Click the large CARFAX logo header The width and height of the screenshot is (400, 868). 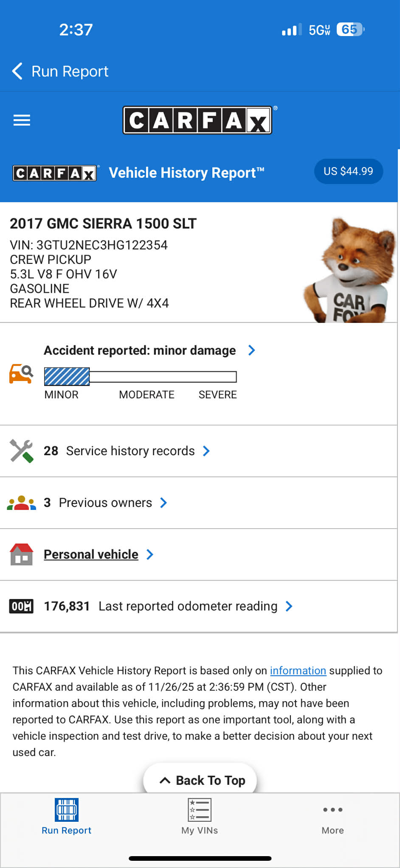198,120
